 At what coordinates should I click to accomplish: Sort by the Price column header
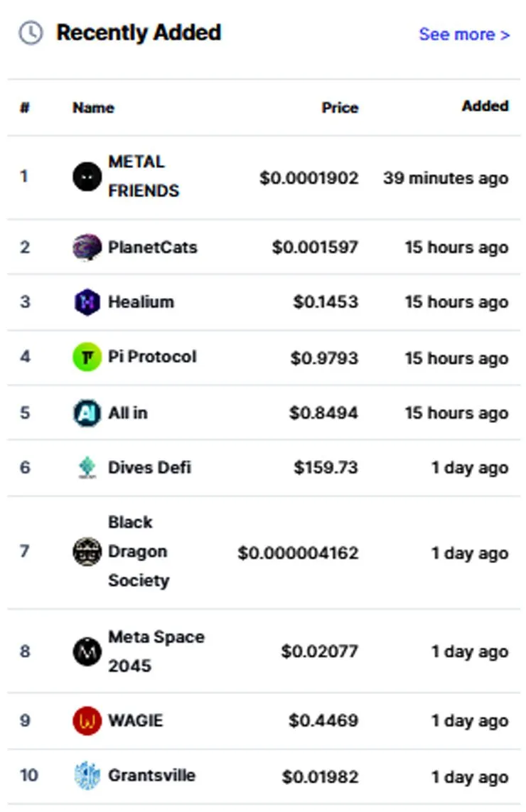(340, 108)
